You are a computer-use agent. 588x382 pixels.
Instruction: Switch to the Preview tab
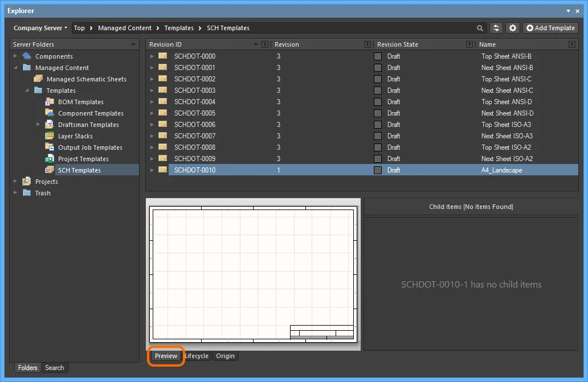(x=166, y=356)
